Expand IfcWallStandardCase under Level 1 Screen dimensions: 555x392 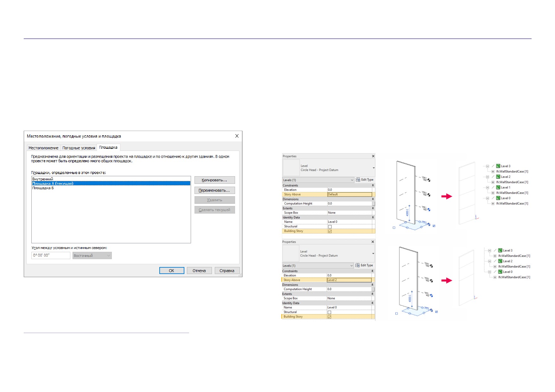493,193
